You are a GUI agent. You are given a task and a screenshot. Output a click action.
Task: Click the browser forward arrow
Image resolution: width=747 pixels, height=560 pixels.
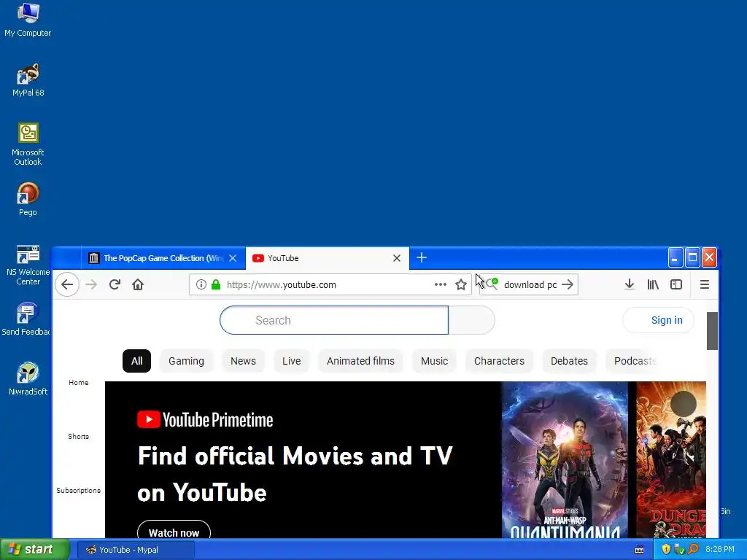91,285
